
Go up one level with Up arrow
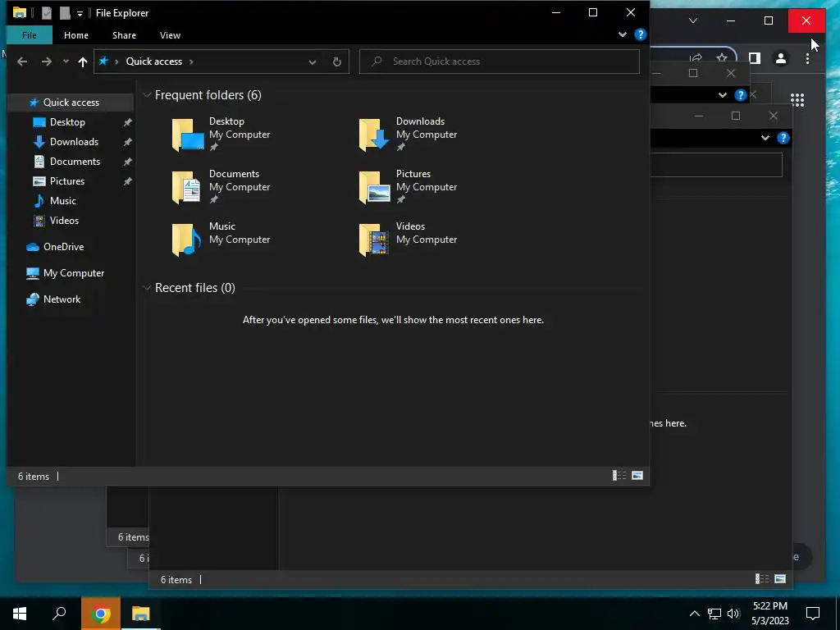click(x=83, y=62)
